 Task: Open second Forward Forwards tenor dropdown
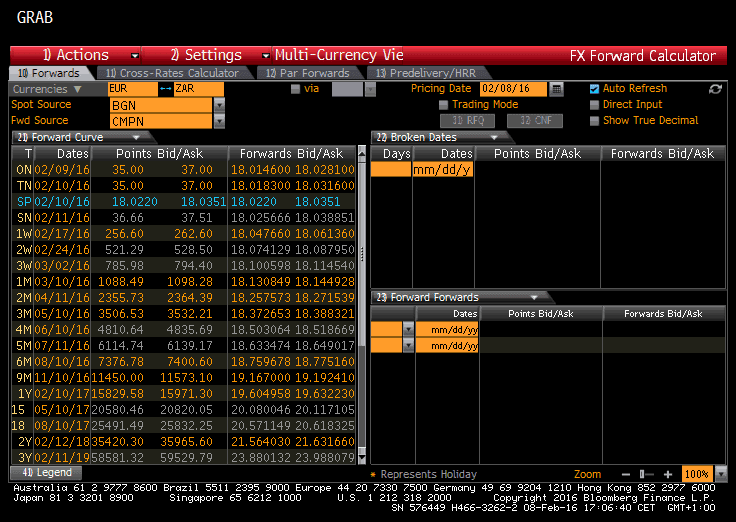click(x=408, y=346)
